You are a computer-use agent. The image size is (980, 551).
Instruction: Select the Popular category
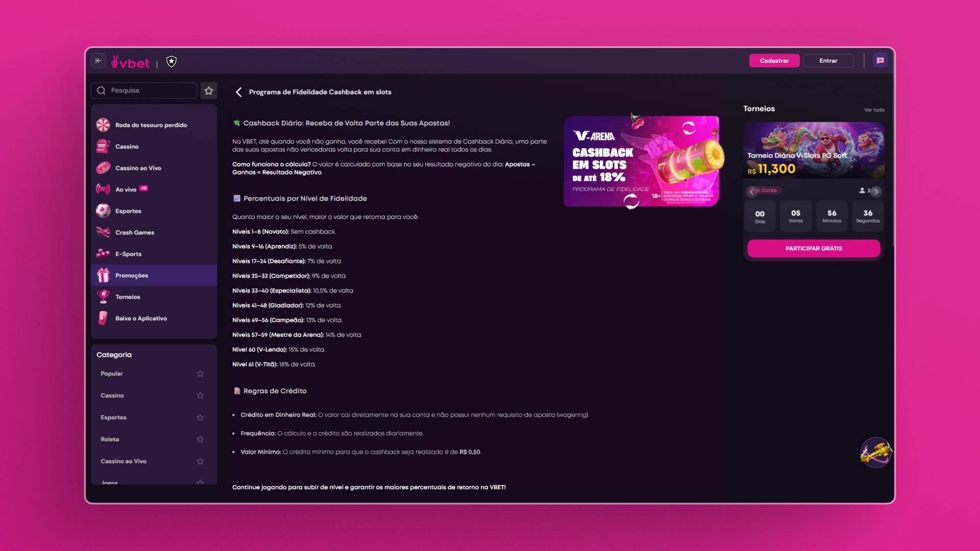coord(112,374)
